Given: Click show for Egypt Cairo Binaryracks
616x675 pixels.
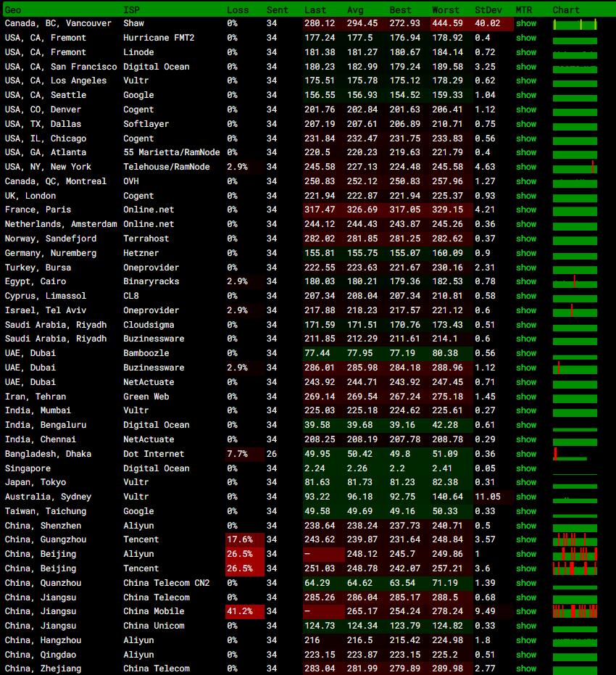Looking at the screenshot, I should 526,281.
